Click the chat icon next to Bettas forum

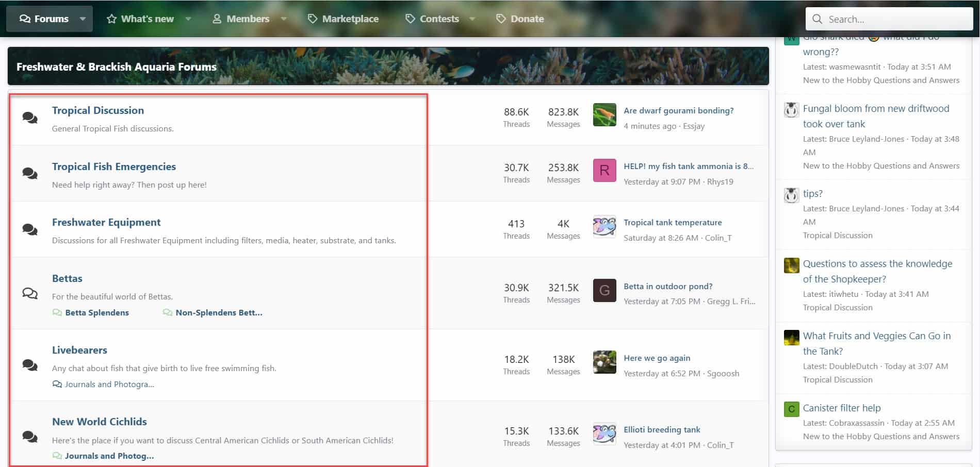pos(30,293)
